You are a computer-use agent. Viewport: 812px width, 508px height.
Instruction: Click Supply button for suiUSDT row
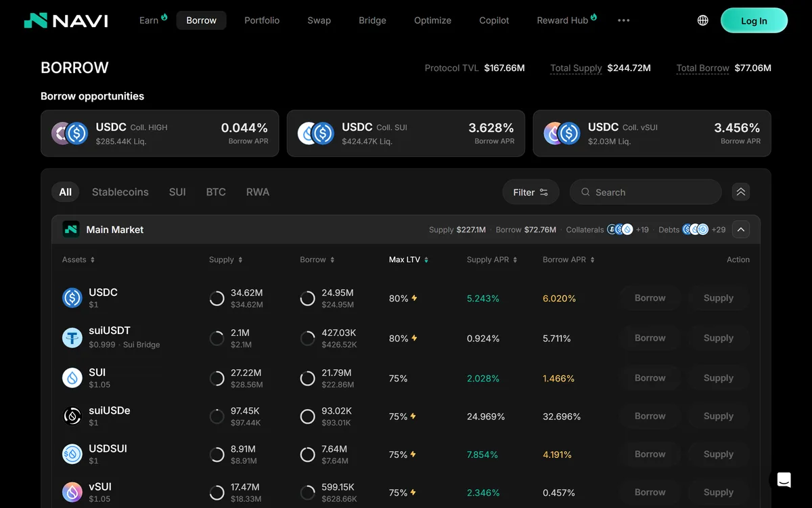[x=719, y=338]
